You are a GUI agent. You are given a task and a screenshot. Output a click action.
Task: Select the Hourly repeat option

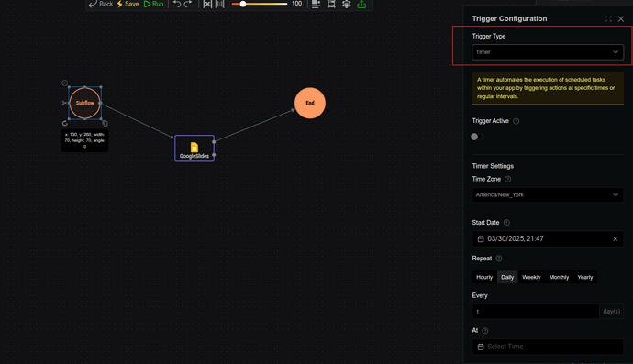(484, 277)
